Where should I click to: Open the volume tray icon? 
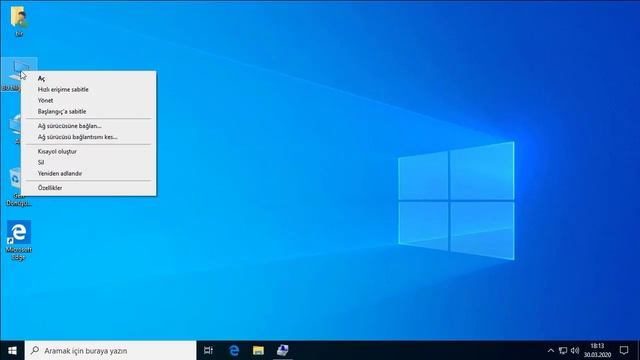(575, 351)
